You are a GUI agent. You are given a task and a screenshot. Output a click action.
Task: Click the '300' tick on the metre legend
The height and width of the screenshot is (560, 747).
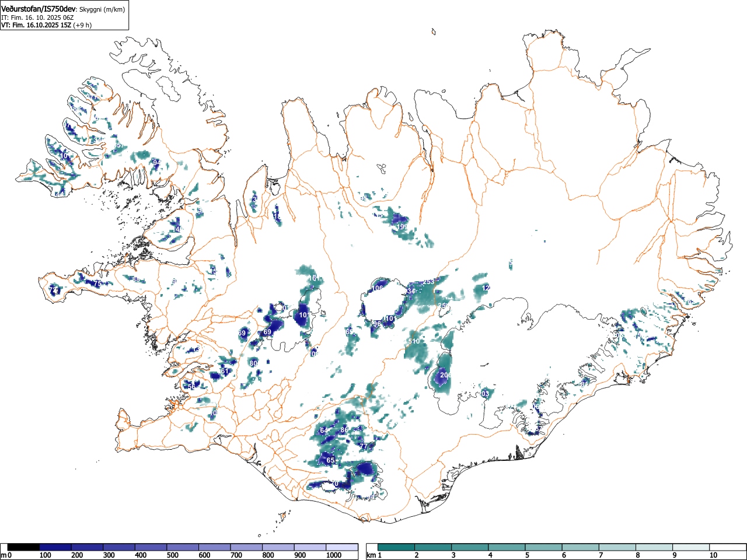coord(109,555)
